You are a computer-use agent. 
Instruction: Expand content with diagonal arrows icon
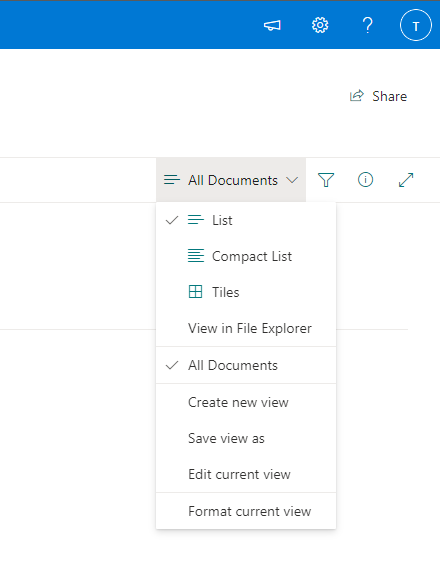click(406, 180)
